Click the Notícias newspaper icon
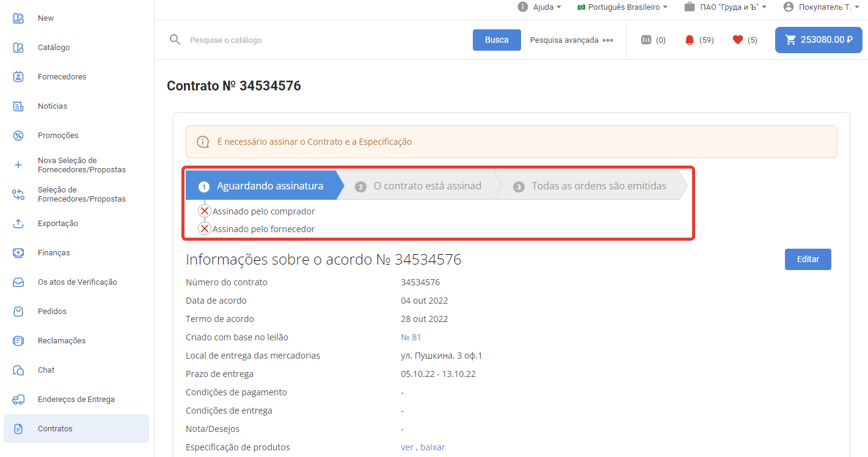Screen dimensions: 868x457 point(18,106)
